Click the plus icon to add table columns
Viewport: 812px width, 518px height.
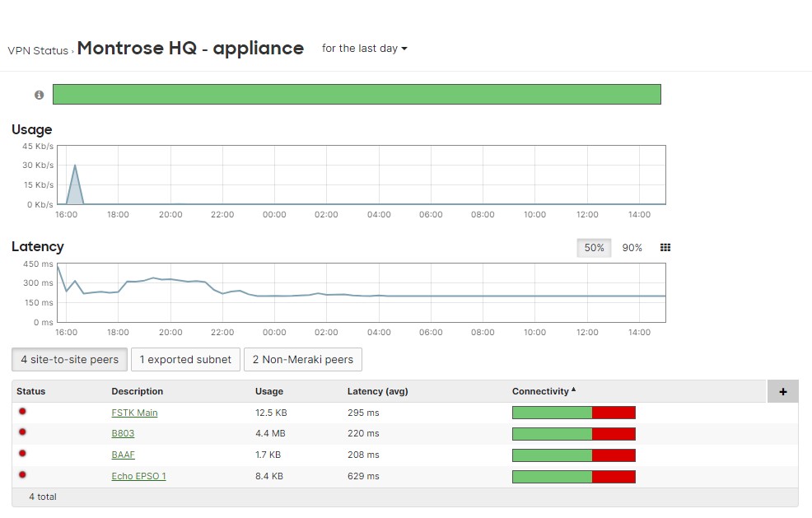(782, 392)
